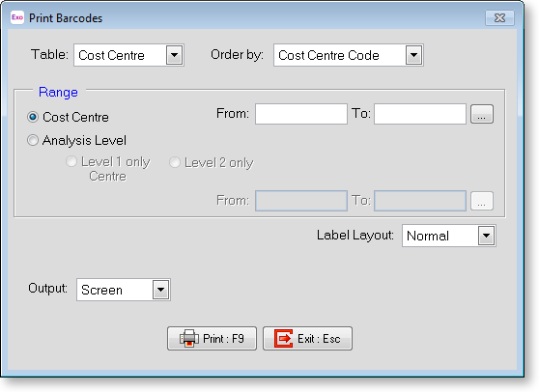Open the Cost Centre range lookup ellipsis button

point(482,114)
